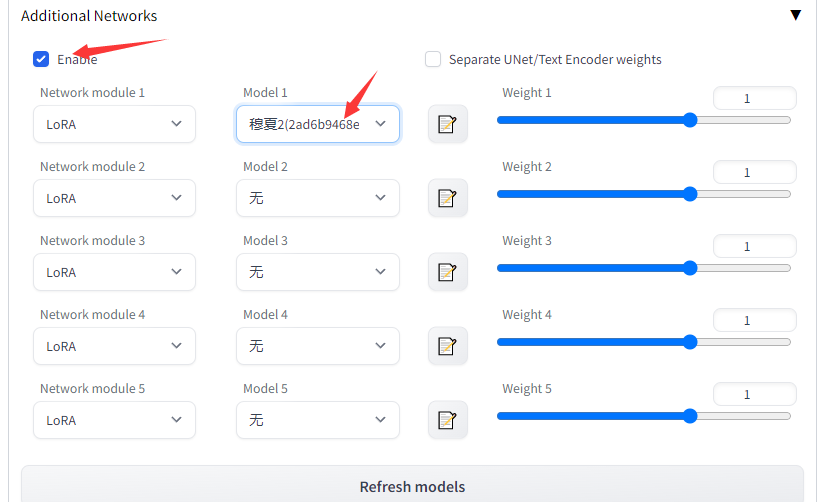Click the Weight 2 number field

pos(754,172)
